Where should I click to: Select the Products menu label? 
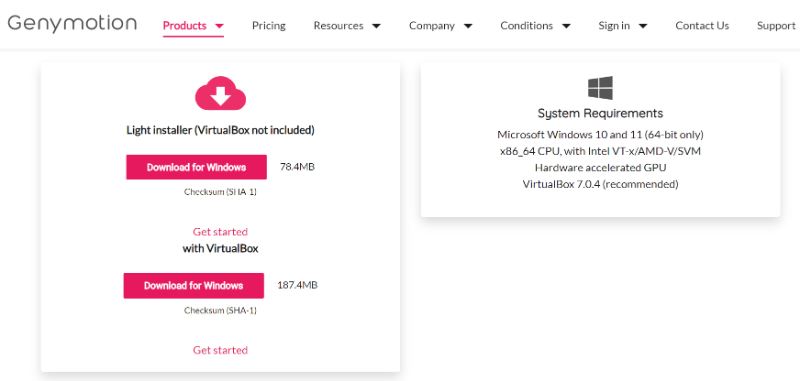tap(185, 26)
